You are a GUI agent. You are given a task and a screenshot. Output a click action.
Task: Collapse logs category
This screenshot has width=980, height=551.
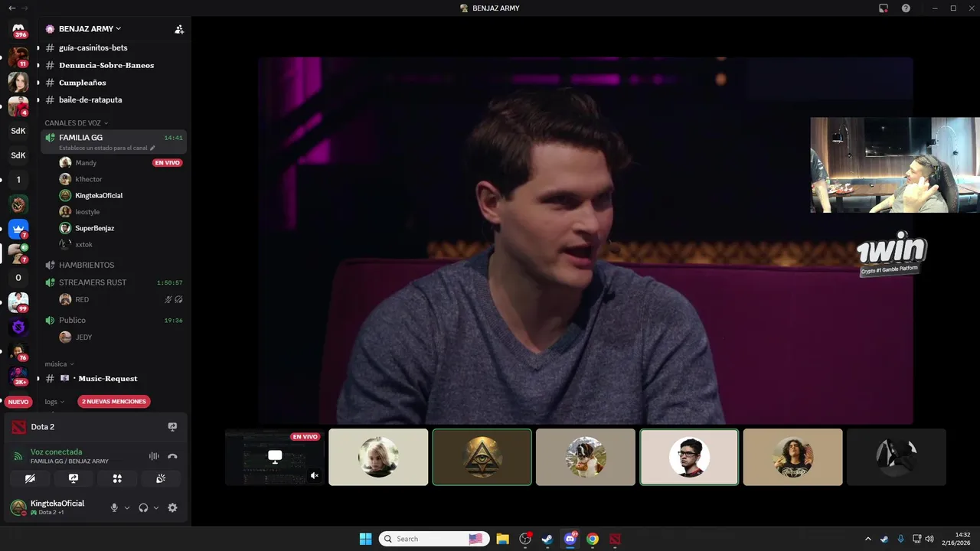[x=54, y=402]
